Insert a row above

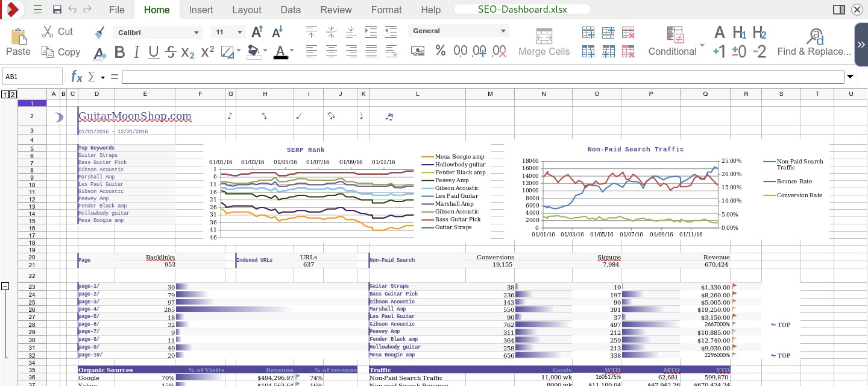588,33
